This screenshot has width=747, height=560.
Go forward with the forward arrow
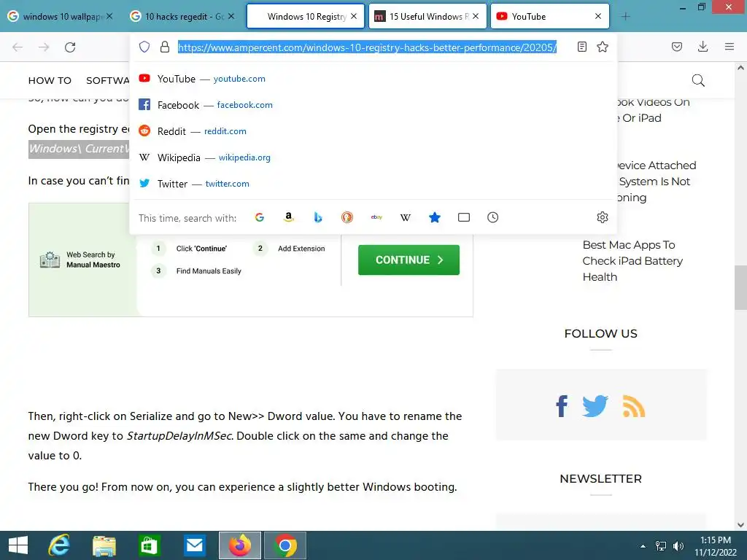pos(44,47)
